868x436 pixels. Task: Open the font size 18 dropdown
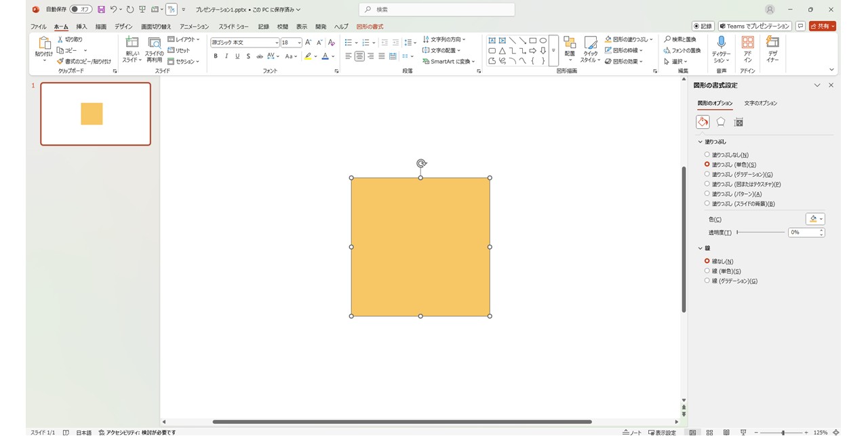[x=299, y=43]
